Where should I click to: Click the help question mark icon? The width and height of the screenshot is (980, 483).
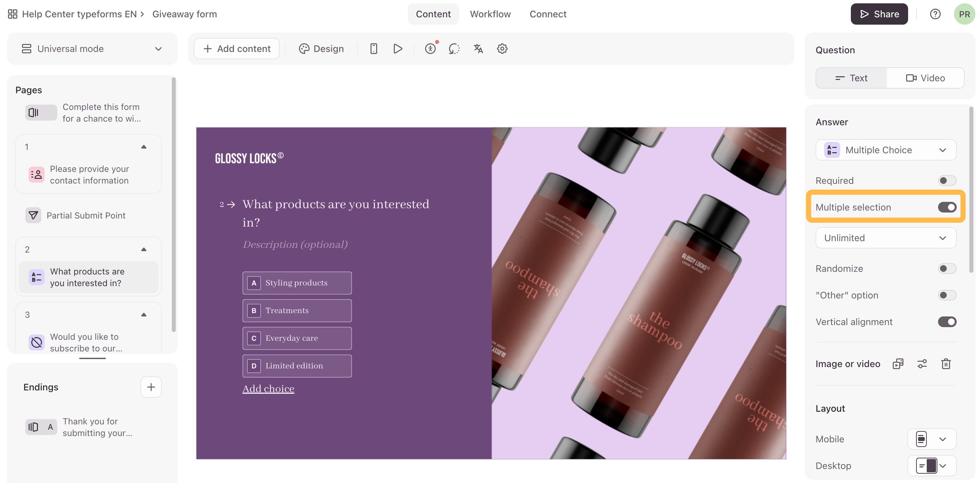935,14
